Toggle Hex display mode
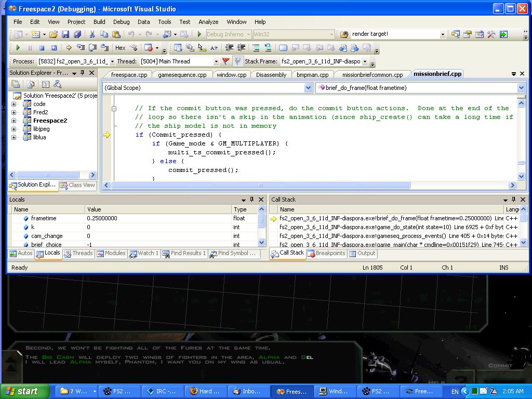Screen dimensions: 532x399 (x=120, y=48)
